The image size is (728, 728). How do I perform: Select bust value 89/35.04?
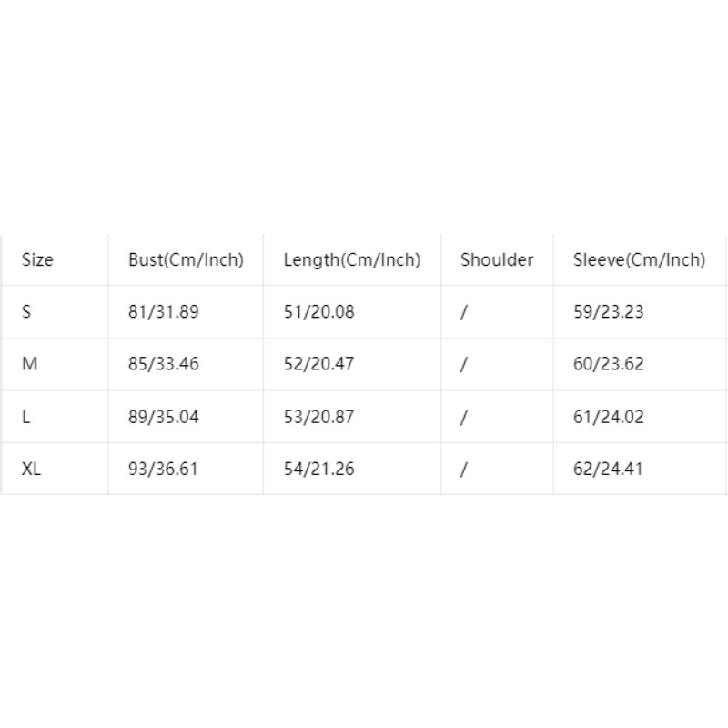point(164,417)
